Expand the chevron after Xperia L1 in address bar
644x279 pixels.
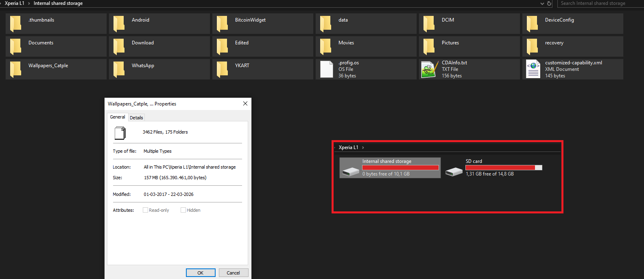(x=29, y=3)
